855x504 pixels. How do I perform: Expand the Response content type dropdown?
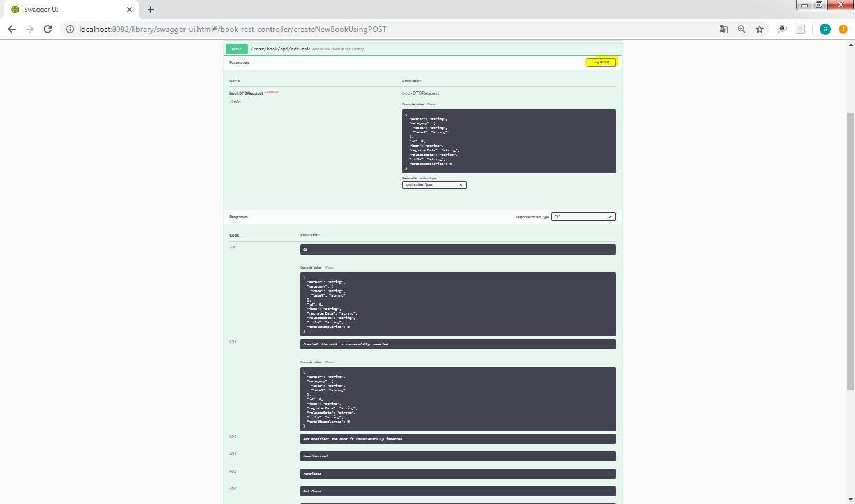583,217
